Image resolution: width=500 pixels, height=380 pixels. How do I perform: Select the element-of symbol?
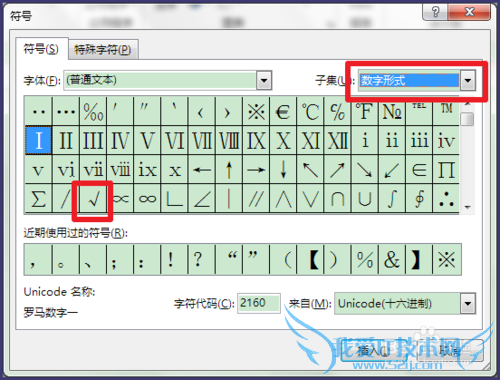[x=419, y=170]
